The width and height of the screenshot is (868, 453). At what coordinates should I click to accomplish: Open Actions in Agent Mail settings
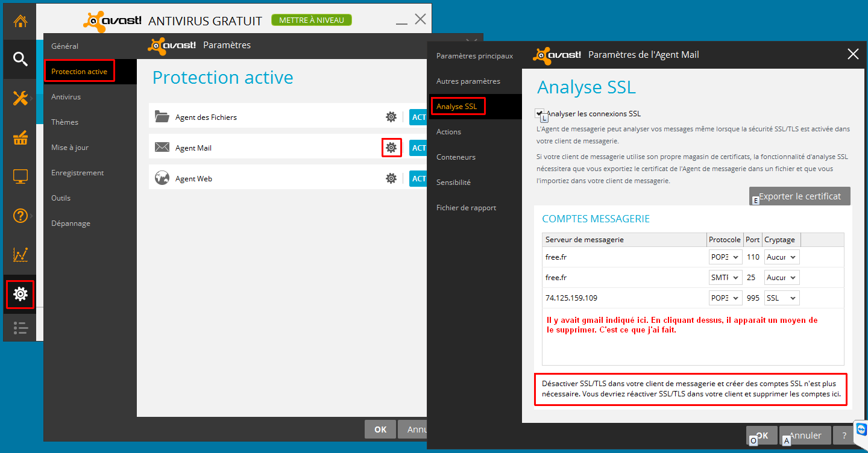click(x=448, y=131)
